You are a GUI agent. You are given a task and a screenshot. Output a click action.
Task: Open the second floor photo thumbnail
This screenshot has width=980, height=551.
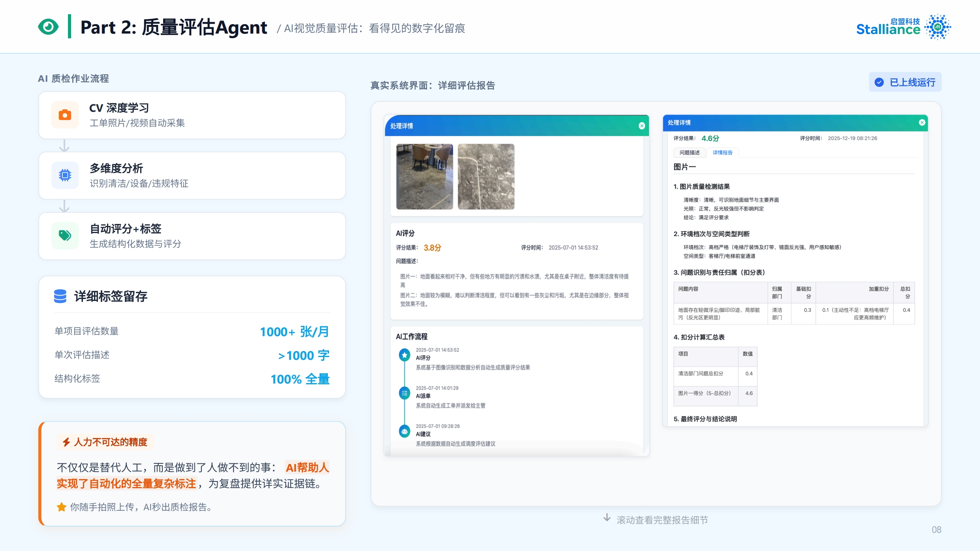coord(486,177)
